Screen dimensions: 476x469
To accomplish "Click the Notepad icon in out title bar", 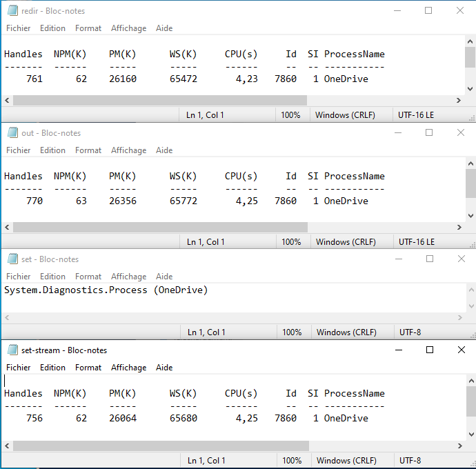I will [12, 133].
